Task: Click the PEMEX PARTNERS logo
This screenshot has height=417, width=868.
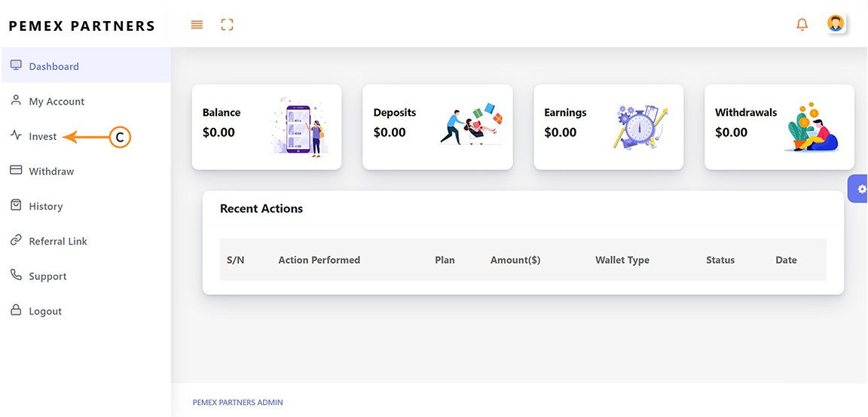Action: (82, 26)
